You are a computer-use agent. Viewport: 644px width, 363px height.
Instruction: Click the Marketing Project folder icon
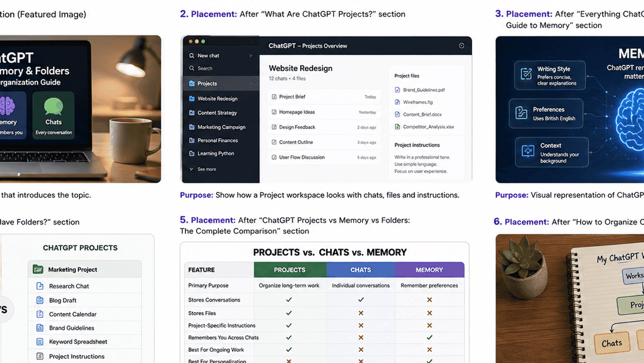pos(38,269)
